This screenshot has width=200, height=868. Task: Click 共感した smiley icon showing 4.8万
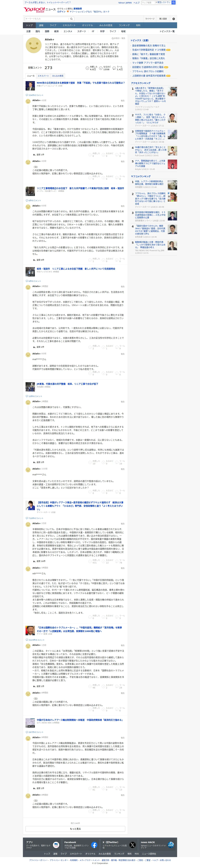click(x=87, y=68)
